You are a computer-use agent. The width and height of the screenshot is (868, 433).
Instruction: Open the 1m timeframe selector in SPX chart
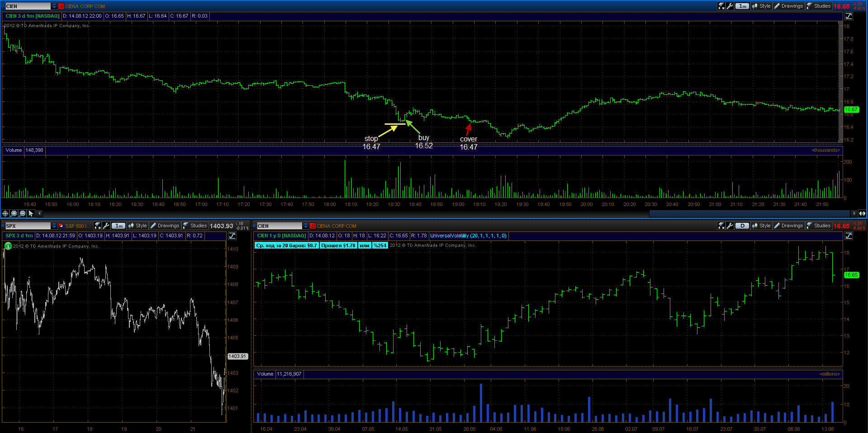click(119, 226)
